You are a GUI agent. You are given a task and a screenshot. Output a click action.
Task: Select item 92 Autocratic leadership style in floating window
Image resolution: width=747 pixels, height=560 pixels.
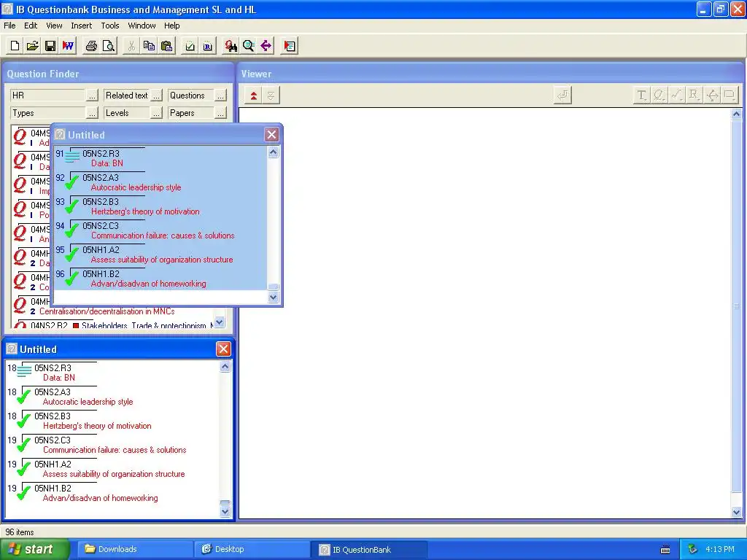pyautogui.click(x=160, y=183)
